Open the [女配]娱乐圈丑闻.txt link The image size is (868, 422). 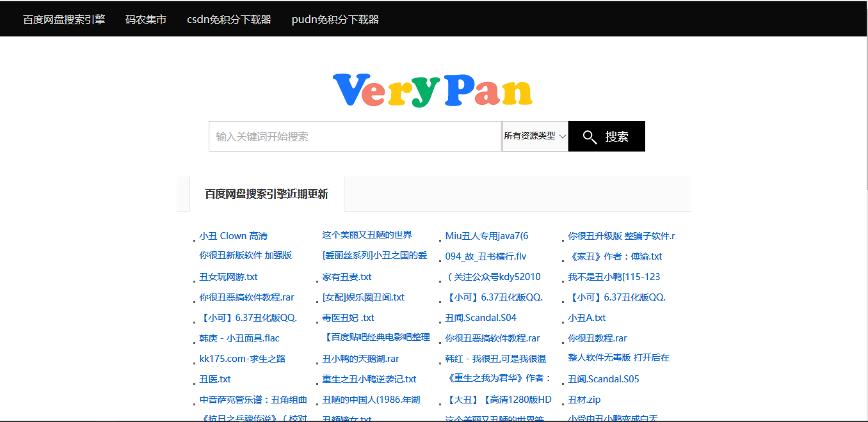364,297
